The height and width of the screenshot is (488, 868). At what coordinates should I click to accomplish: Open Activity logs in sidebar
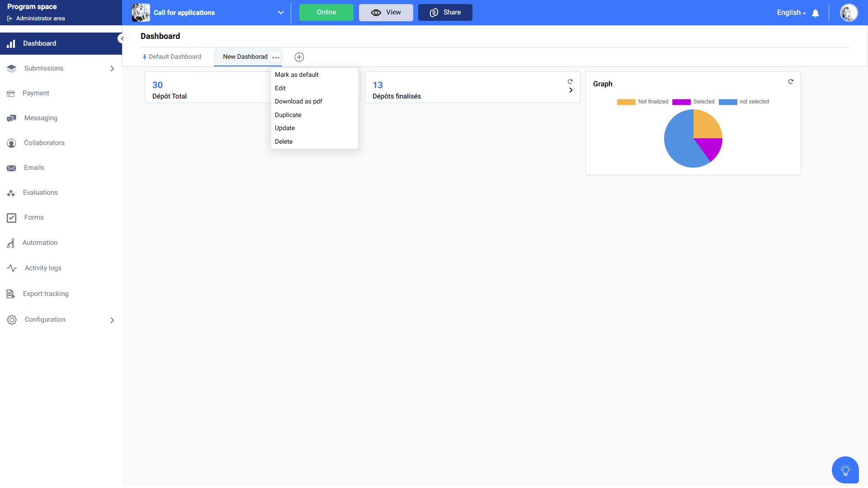43,268
